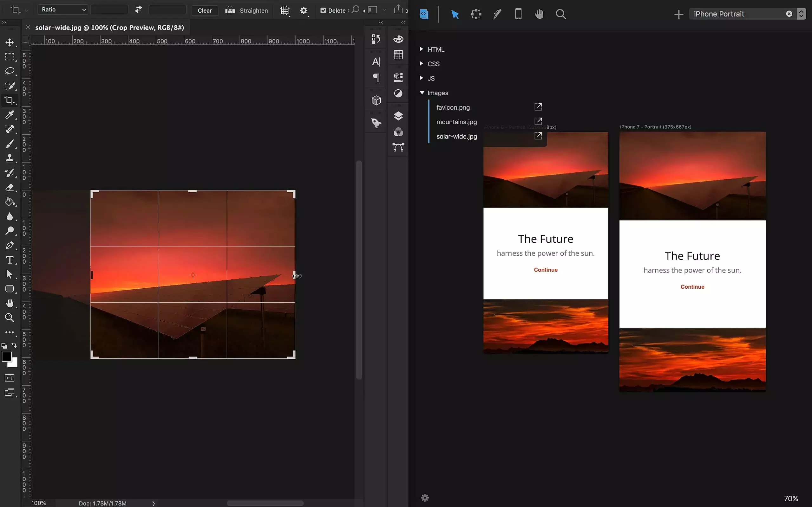Uncheck Delete Cropped Pixels checkbox
812x507 pixels.
[323, 10]
